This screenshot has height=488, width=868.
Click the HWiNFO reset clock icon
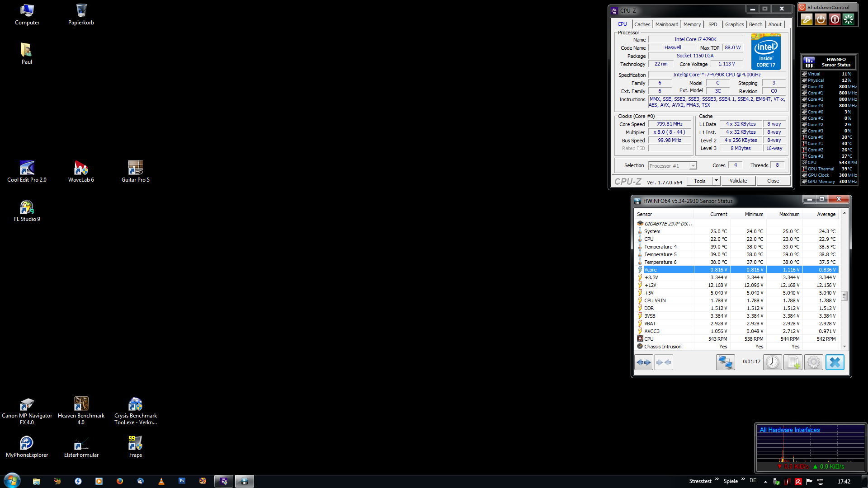(772, 362)
